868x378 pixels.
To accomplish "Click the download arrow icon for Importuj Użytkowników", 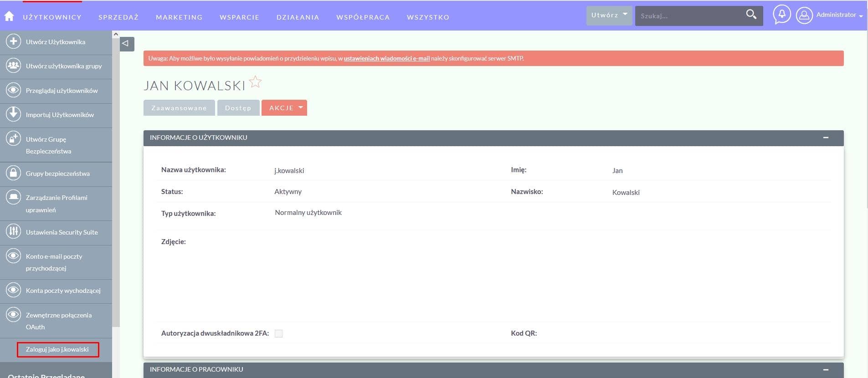I will tap(14, 114).
